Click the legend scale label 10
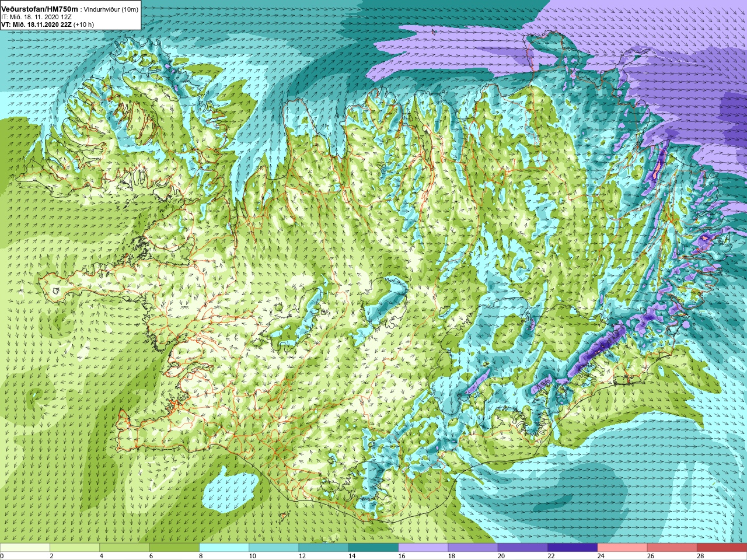The height and width of the screenshot is (560, 747). (x=252, y=556)
